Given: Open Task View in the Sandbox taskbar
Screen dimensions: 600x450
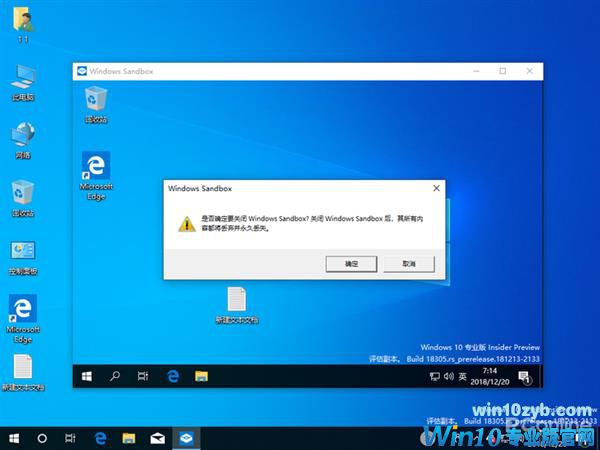Looking at the screenshot, I should click(x=143, y=377).
